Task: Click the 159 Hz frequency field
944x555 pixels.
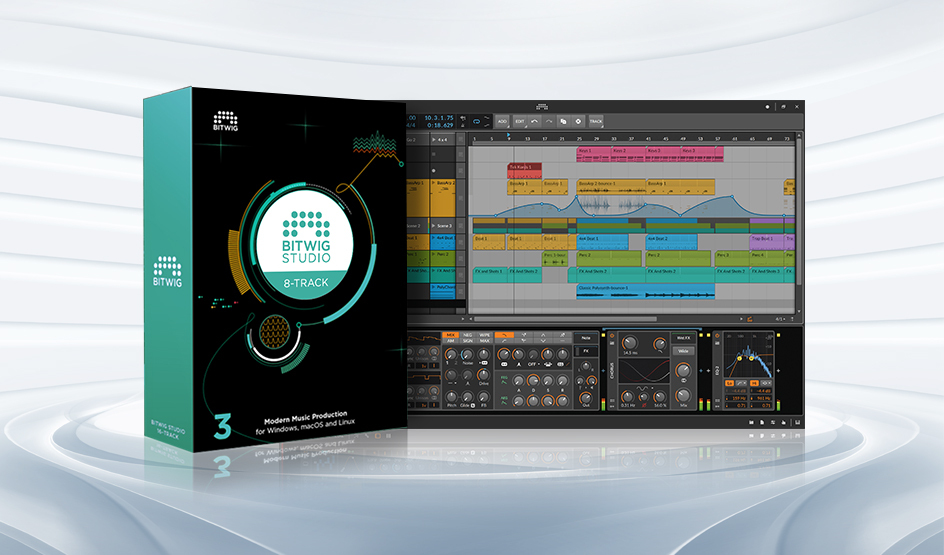Action: pos(736,398)
